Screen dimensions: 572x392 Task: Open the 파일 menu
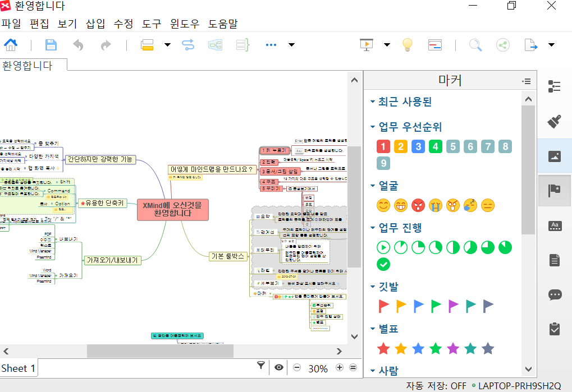pos(11,24)
